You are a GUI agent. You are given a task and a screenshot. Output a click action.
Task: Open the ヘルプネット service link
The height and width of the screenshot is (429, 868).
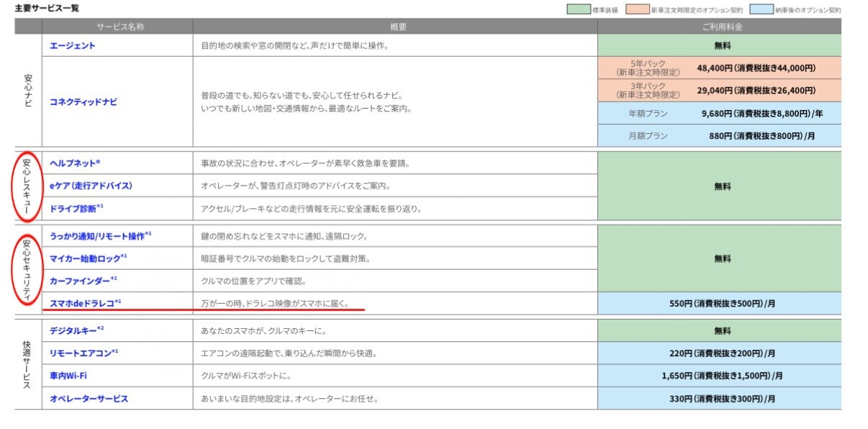point(74,163)
